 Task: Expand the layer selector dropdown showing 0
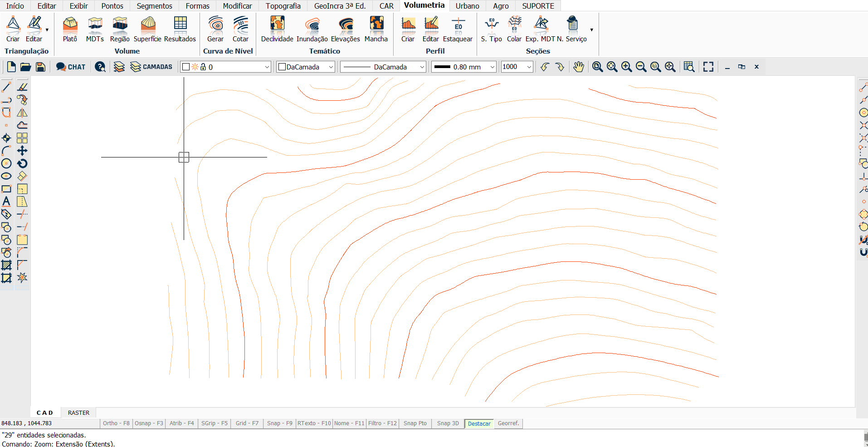click(x=267, y=67)
